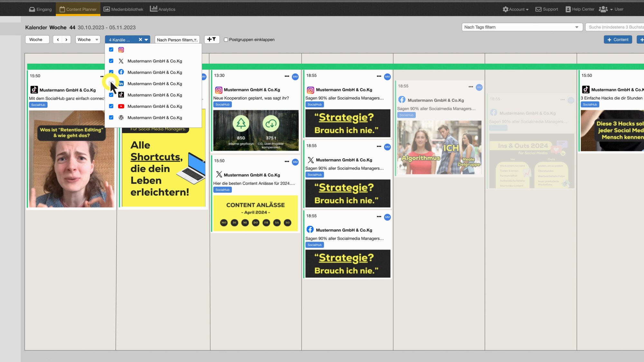
Task: Click MM avatar on 13:30 post
Action: click(295, 77)
